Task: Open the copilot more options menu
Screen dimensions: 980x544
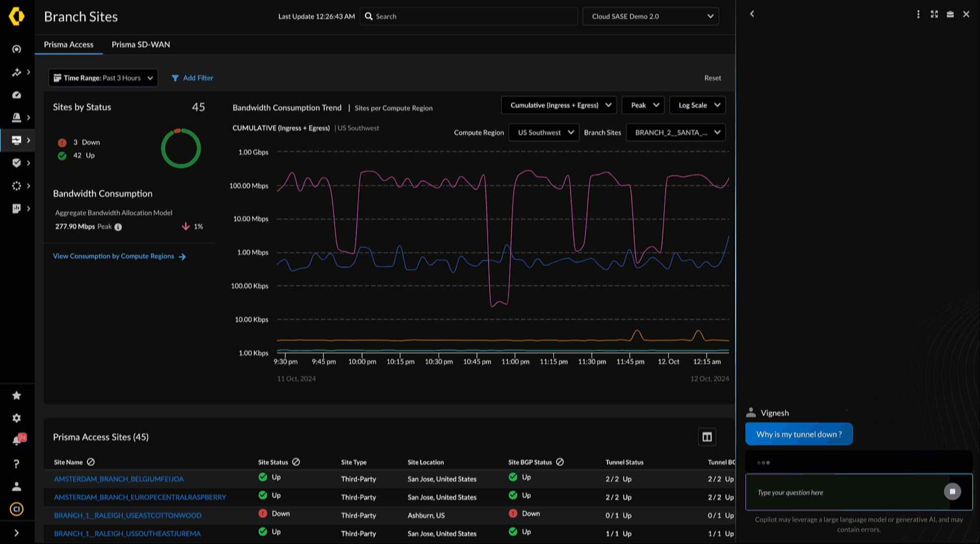Action: point(918,14)
